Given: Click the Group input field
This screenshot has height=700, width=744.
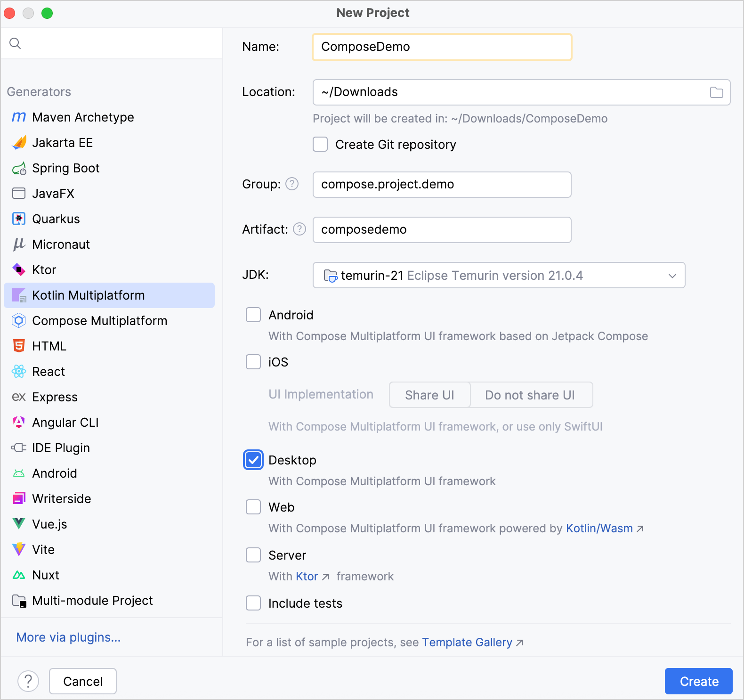Looking at the screenshot, I should tap(442, 185).
